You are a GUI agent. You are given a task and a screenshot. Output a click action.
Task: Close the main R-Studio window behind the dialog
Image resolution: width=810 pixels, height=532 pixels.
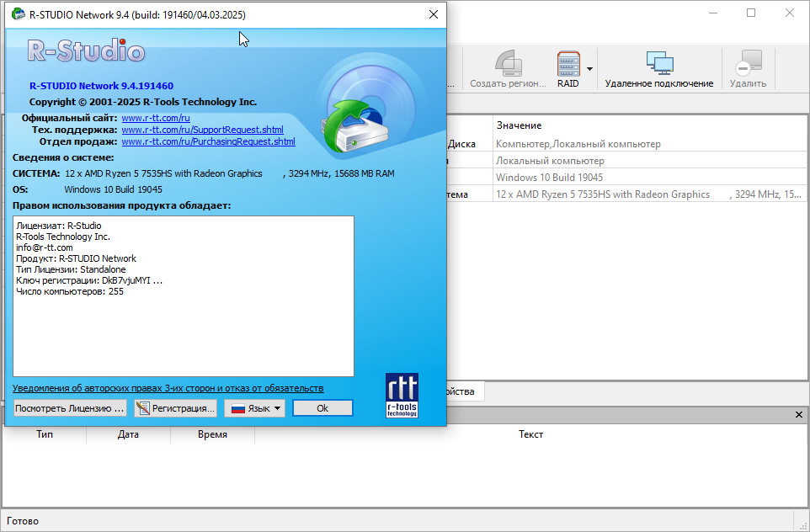click(789, 13)
